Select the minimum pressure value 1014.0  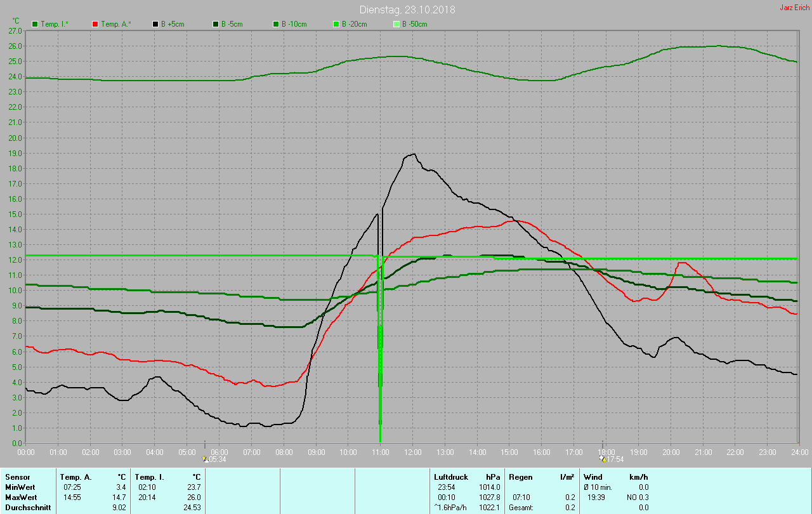click(490, 487)
